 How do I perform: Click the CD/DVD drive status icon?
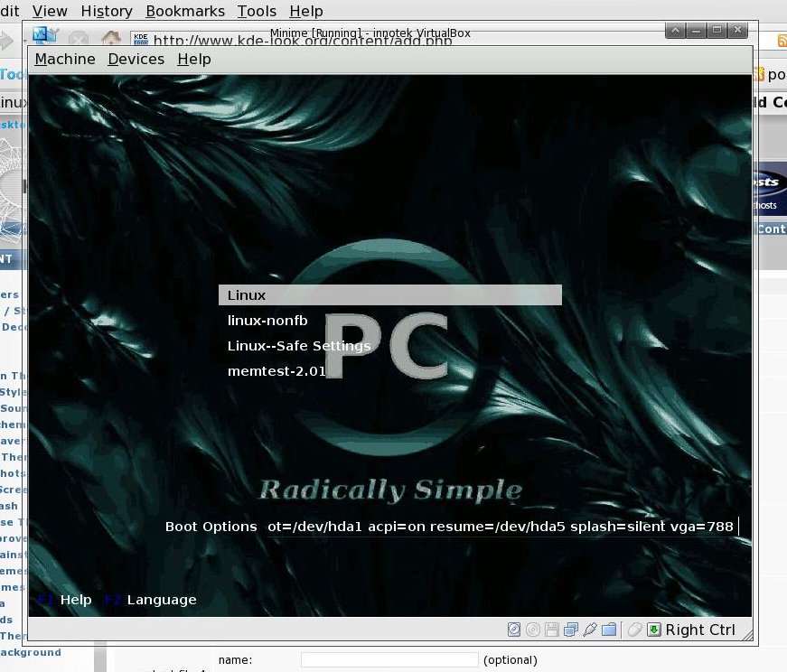tap(533, 630)
